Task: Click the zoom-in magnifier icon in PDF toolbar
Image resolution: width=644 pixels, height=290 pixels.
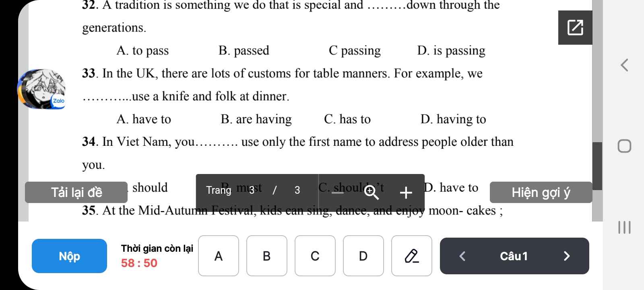Action: 371,192
